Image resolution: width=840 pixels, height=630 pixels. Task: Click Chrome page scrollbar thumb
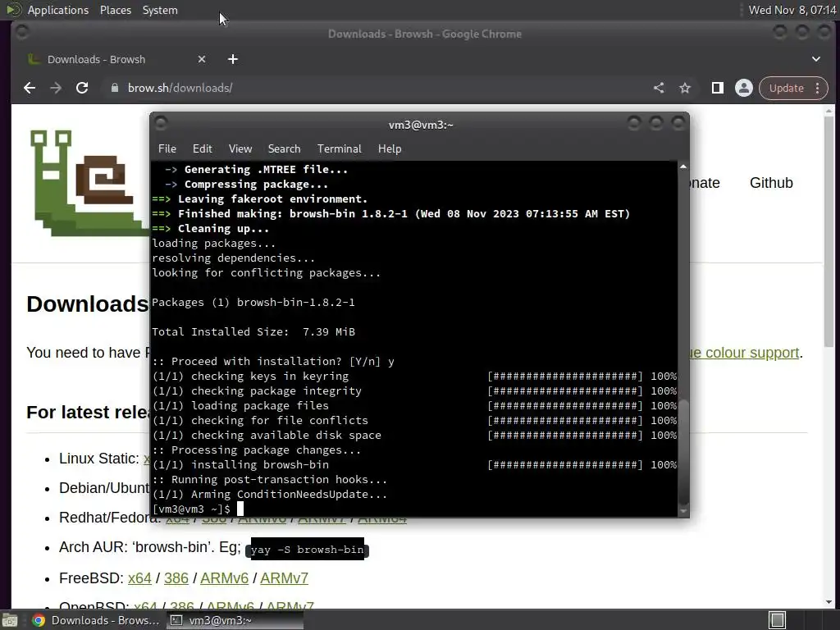[829, 231]
